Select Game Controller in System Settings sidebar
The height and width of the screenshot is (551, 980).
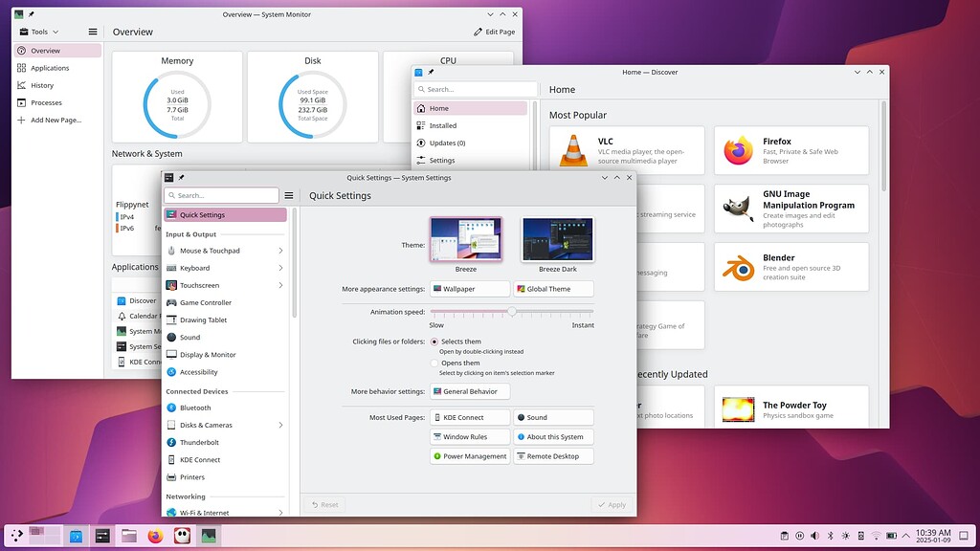tap(204, 302)
